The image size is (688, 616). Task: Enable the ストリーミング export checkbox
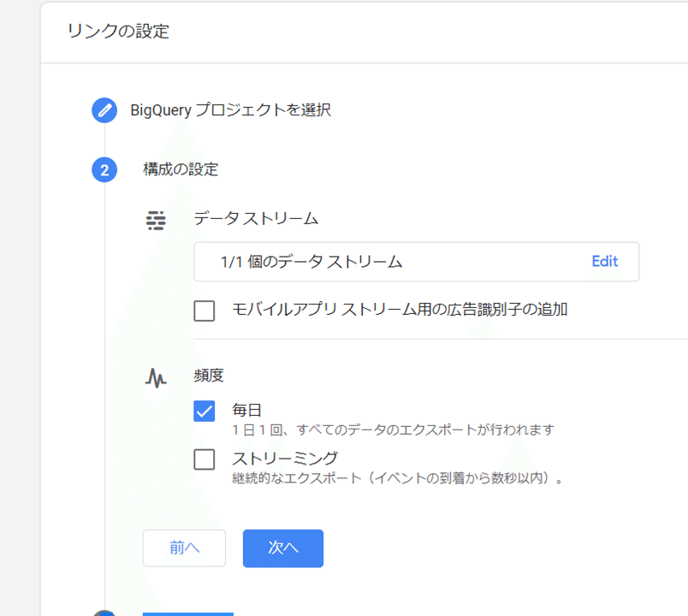coord(204,459)
